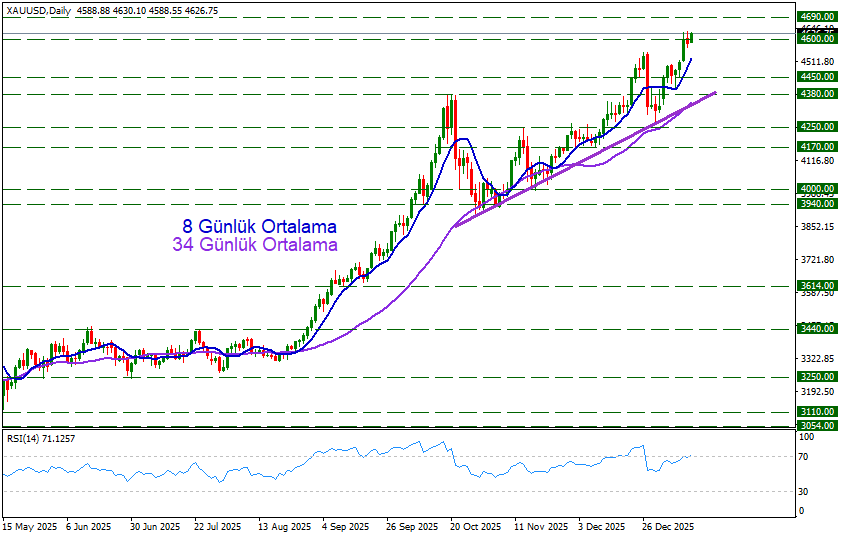Select the 3940.00 price level label
841x538 pixels.
(x=817, y=204)
